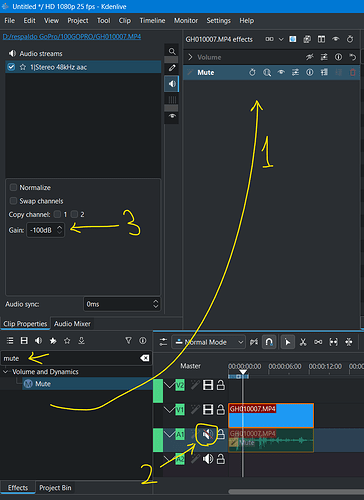
Task: Click the Mute effect zone magnifier icon
Action: click(267, 72)
